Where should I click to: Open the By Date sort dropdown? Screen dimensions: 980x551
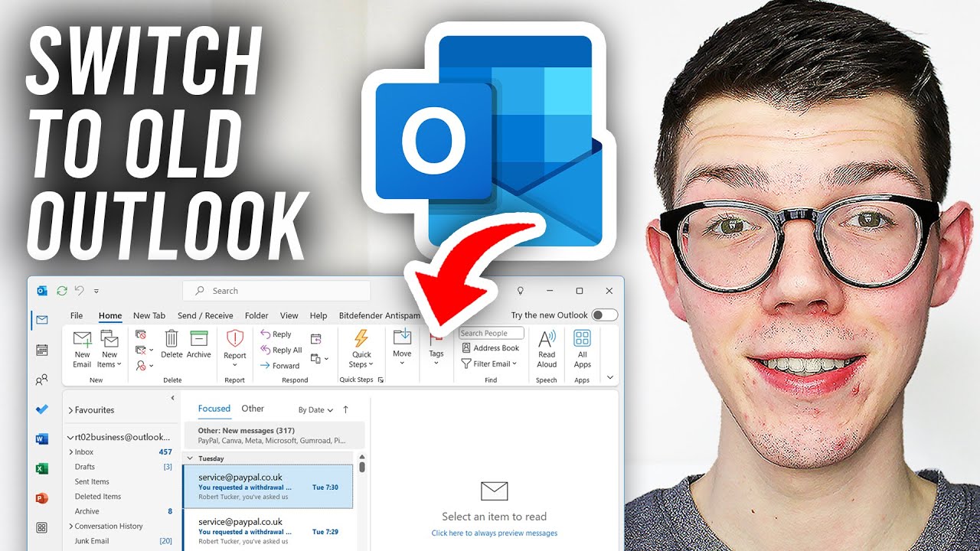pos(315,410)
